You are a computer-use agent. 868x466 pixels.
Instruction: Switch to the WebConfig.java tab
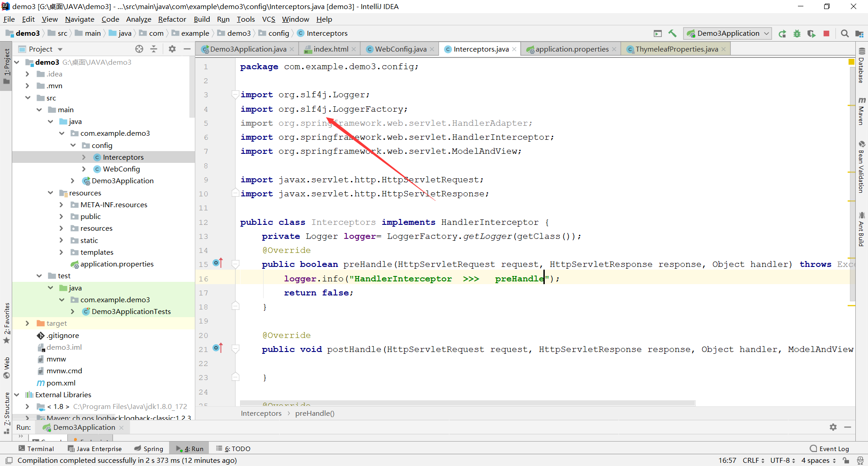401,49
